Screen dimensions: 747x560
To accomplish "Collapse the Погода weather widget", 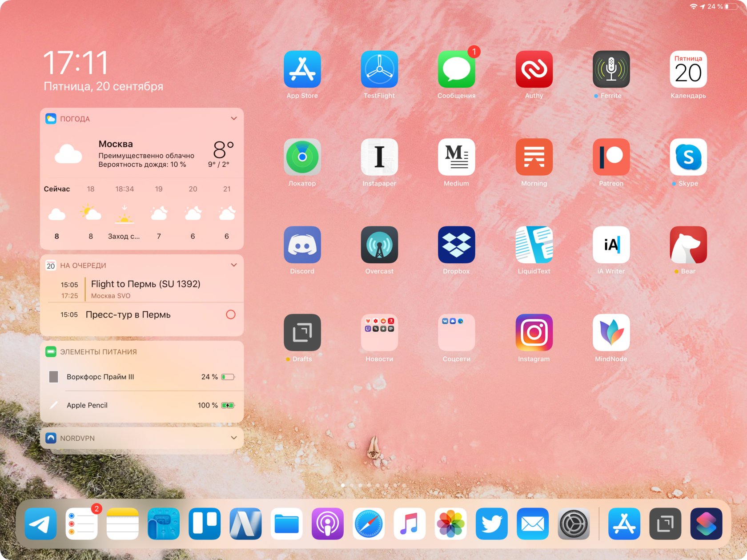I will [234, 119].
